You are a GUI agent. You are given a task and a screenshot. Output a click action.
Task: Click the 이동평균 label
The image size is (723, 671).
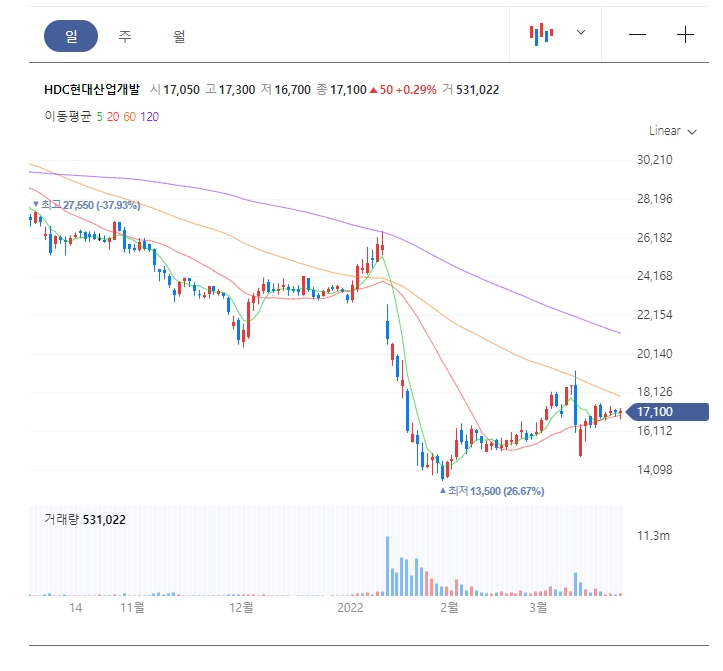[68, 116]
